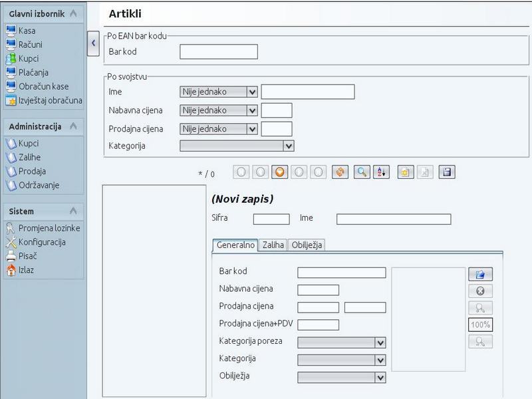Open the Kategorija poreza dropdown
Image resolution: width=532 pixels, height=399 pixels.
(380, 343)
